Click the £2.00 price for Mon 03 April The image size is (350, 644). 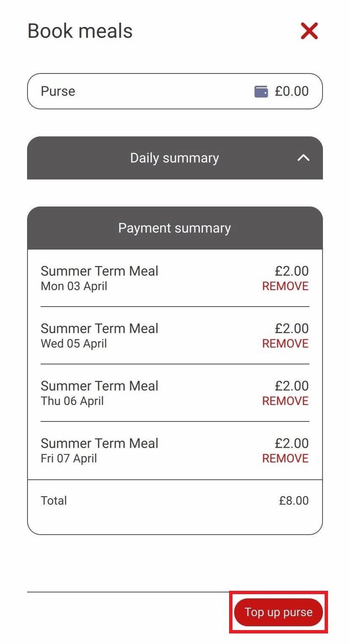(292, 271)
